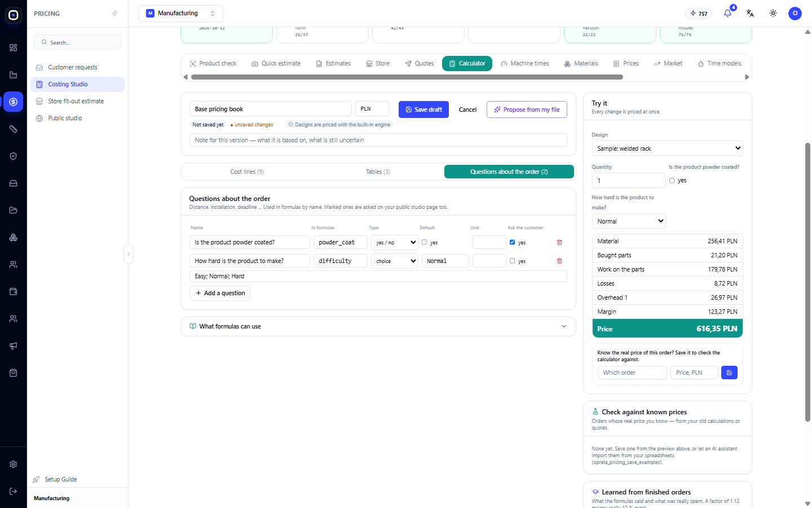Pin the Pricing sidebar
This screenshot has height=508, width=812.
[x=115, y=14]
